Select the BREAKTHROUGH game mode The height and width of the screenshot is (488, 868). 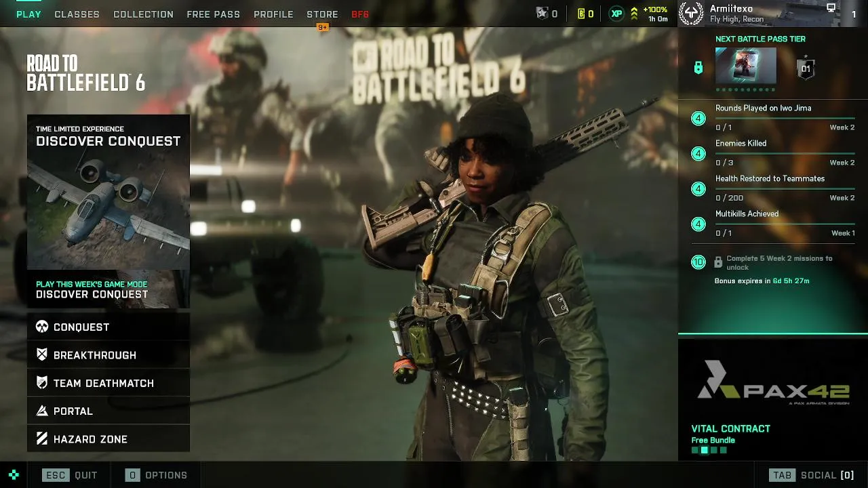pyautogui.click(x=108, y=355)
